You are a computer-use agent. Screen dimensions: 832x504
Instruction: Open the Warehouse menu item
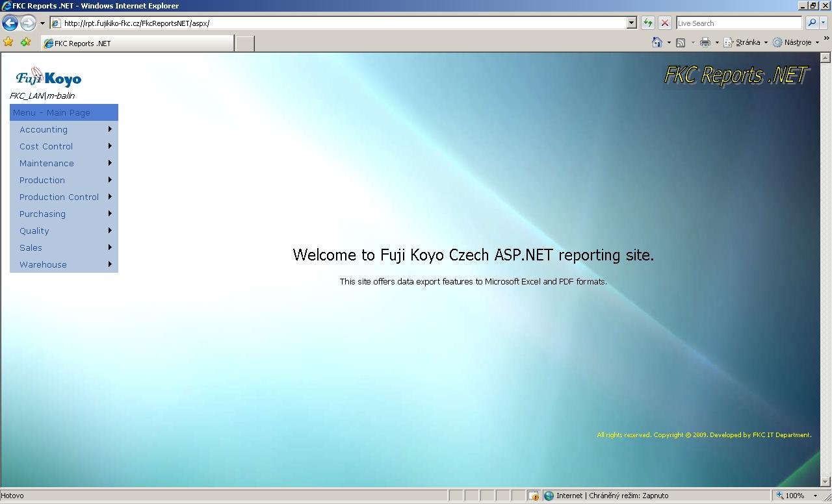(x=64, y=264)
